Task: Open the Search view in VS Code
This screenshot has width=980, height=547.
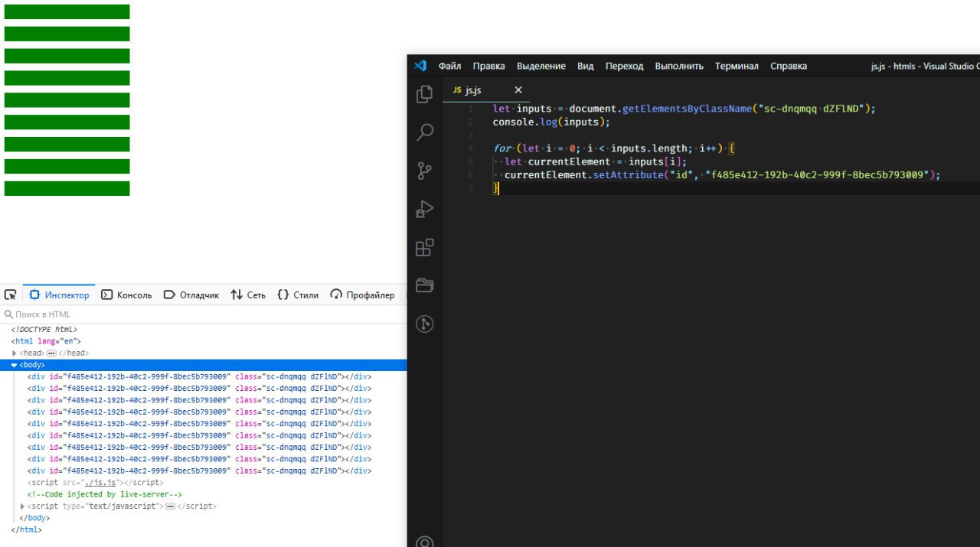Action: (424, 132)
